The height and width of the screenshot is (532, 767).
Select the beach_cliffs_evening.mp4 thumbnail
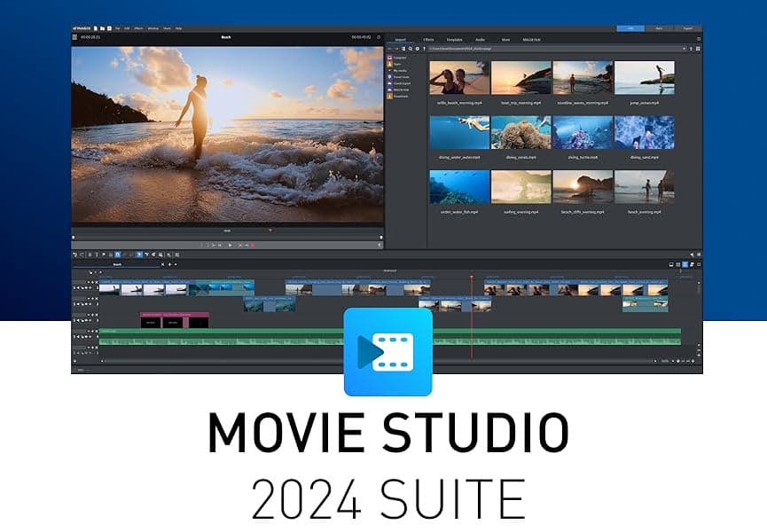[583, 187]
